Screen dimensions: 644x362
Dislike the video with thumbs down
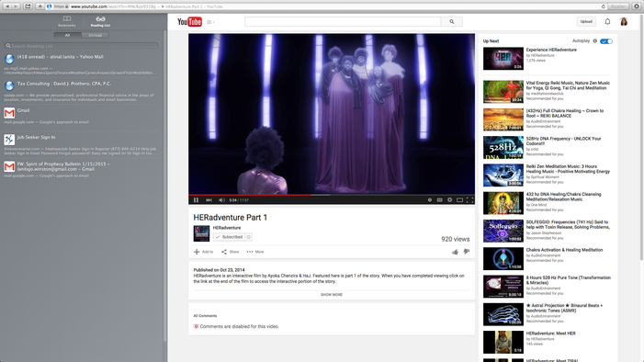pos(466,252)
